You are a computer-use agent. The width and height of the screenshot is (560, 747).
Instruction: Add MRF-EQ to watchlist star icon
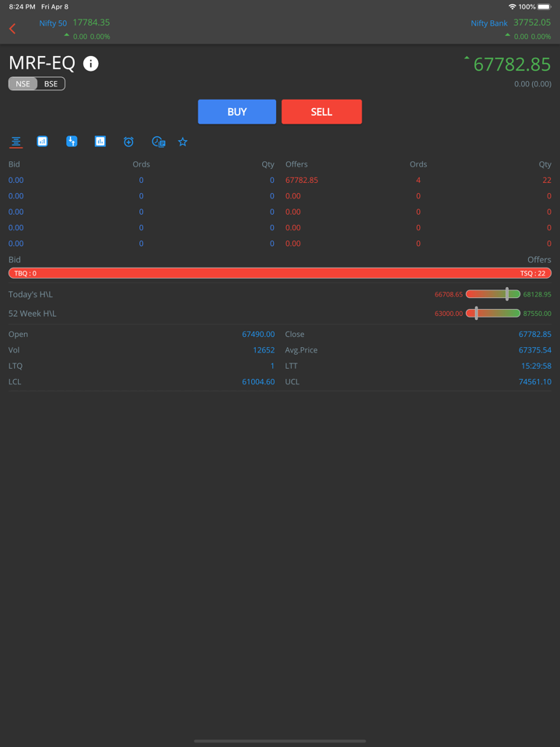182,142
